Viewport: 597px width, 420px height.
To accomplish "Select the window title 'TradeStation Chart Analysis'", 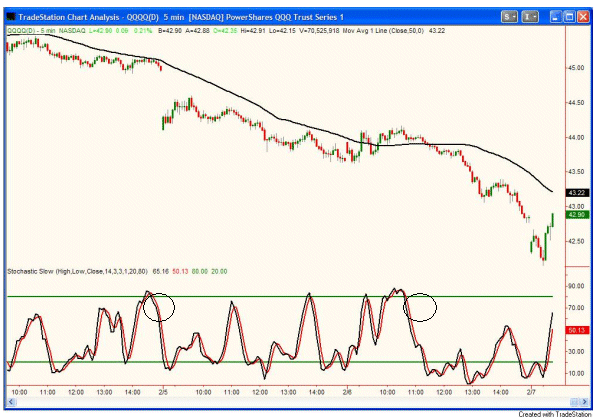I will (69, 17).
